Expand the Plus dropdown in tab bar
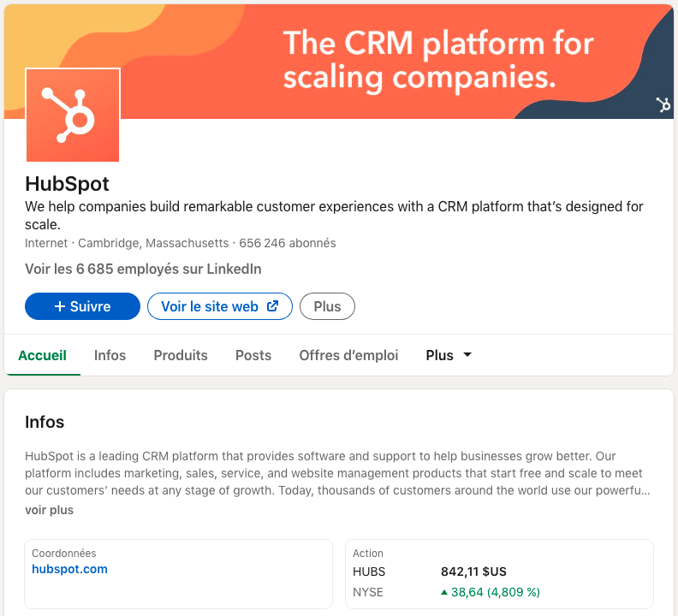Image resolution: width=678 pixels, height=616 pixels. coord(449,355)
